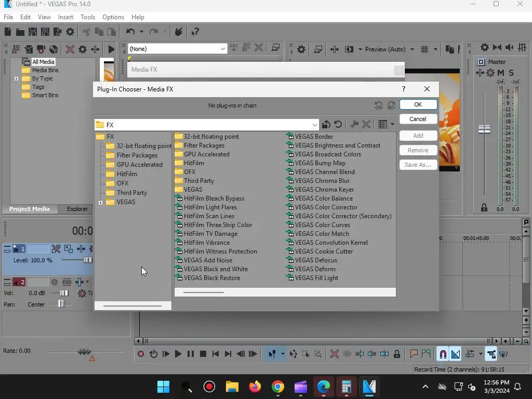
Task: Click Pause in the transport bar
Action: [x=190, y=354]
